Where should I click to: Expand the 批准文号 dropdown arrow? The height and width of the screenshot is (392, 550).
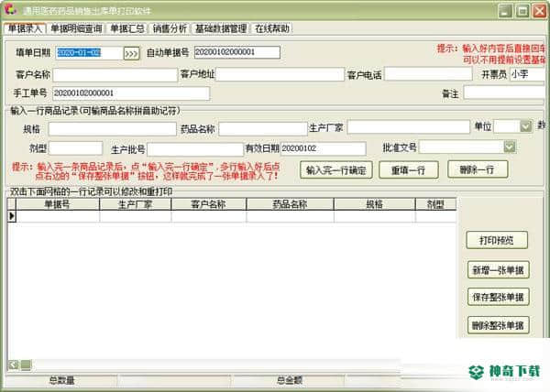pos(510,147)
